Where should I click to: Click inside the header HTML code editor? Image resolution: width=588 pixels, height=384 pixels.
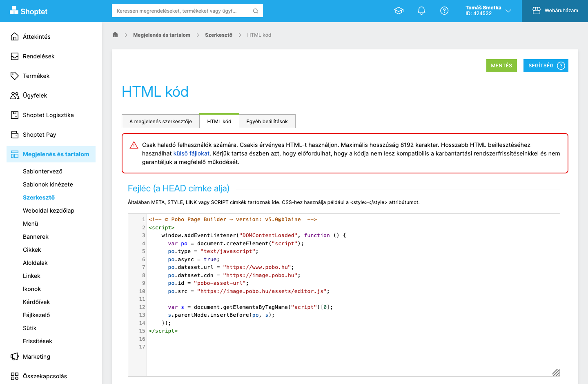click(x=353, y=295)
